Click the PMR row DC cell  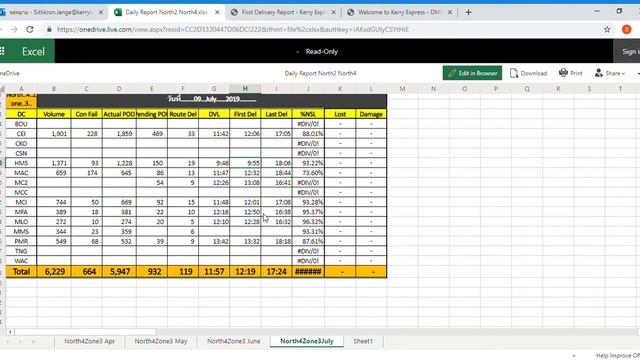pos(21,241)
